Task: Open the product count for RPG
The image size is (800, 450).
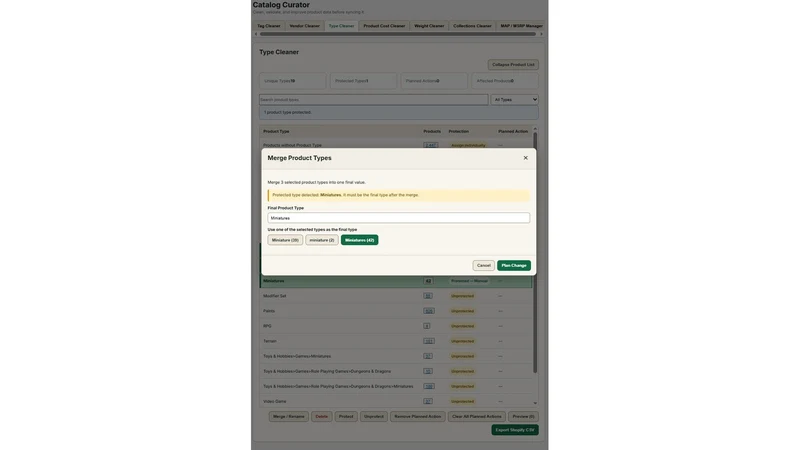Action: (427, 326)
